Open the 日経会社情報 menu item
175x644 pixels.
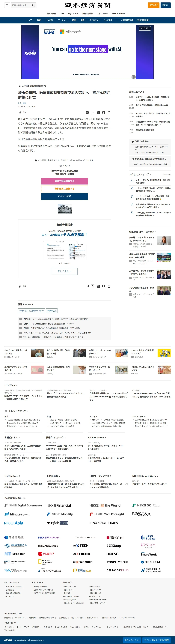(87, 13)
